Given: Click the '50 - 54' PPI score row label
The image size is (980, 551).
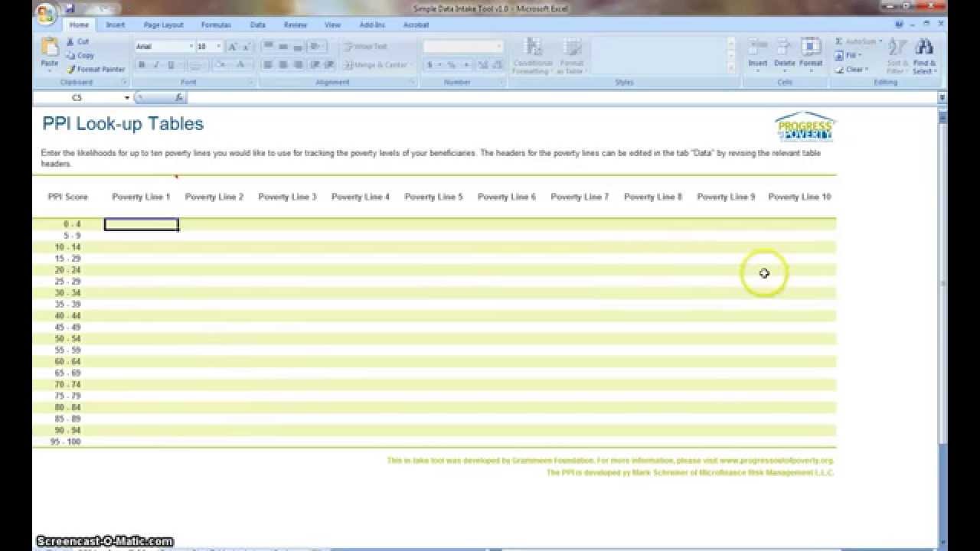Looking at the screenshot, I should point(67,339).
